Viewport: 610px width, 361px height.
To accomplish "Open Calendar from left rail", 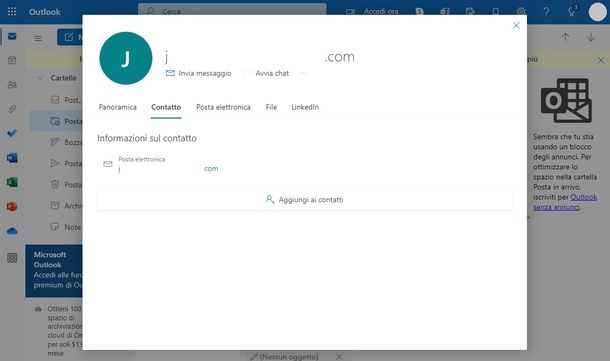I will [x=12, y=60].
